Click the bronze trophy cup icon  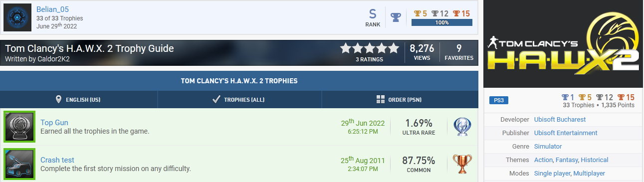tap(462, 164)
